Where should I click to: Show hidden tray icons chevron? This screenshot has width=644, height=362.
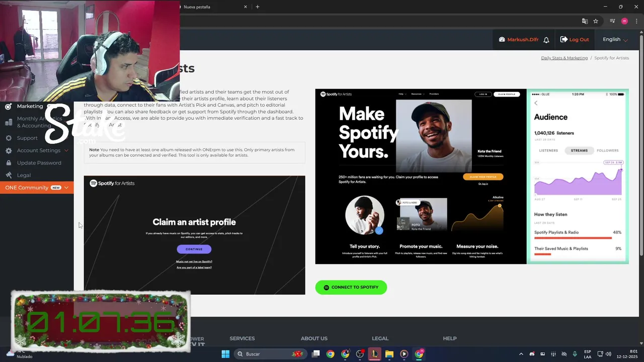[x=521, y=354]
